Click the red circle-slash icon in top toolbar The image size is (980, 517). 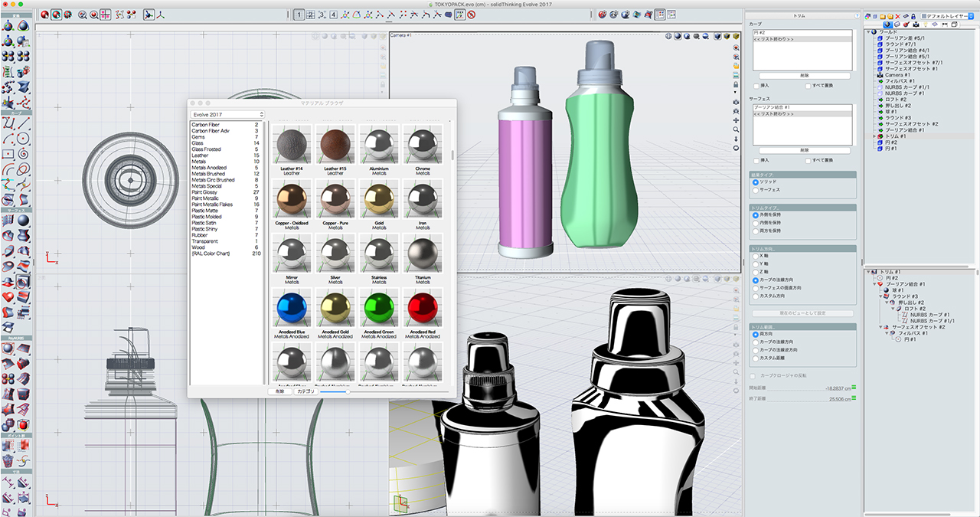coord(472,15)
